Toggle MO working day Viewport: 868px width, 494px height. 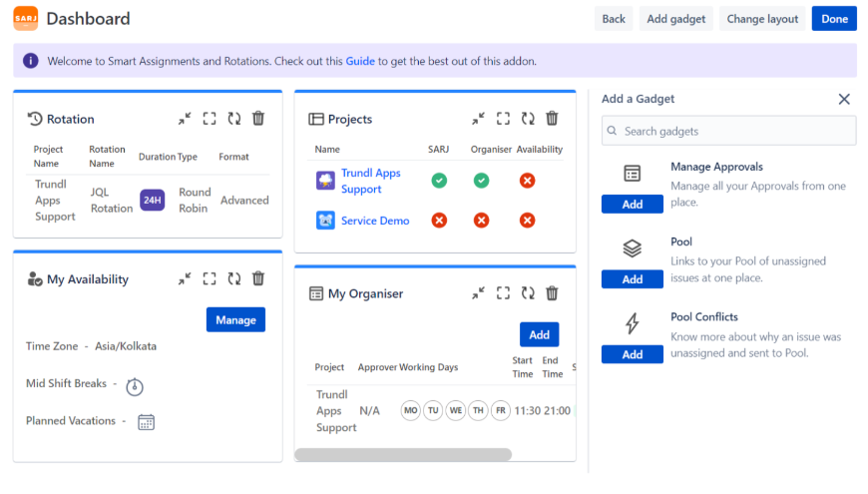click(411, 410)
